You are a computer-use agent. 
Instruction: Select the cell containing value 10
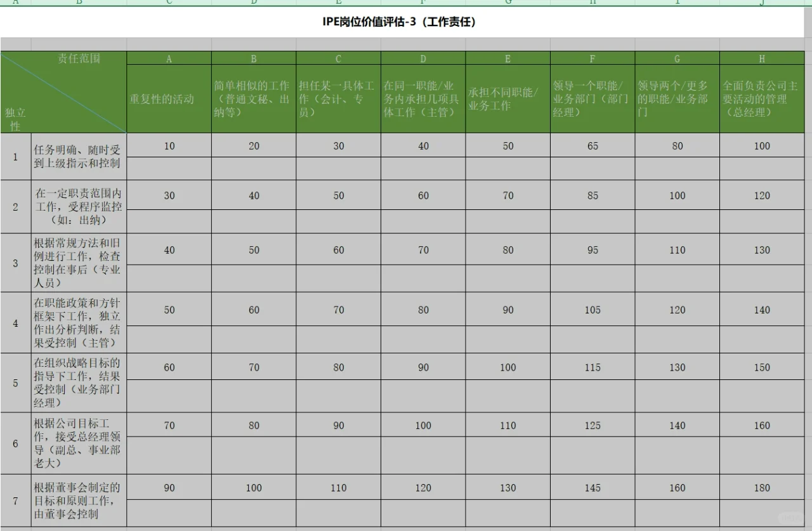point(169,145)
